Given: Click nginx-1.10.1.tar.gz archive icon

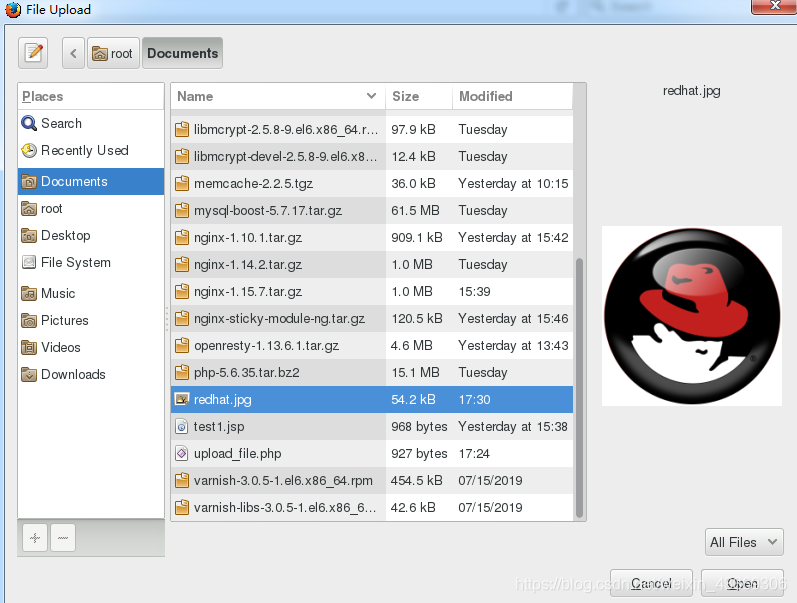Looking at the screenshot, I should tap(182, 237).
